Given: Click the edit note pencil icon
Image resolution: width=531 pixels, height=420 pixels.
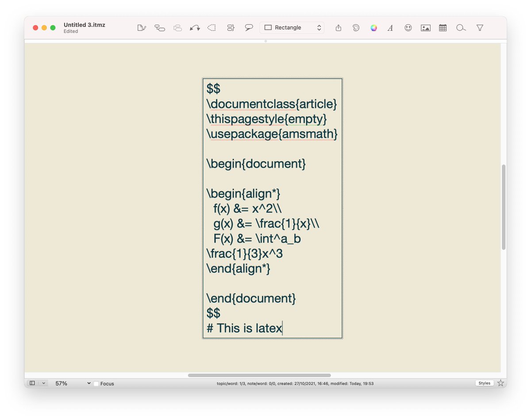Looking at the screenshot, I should [x=142, y=28].
